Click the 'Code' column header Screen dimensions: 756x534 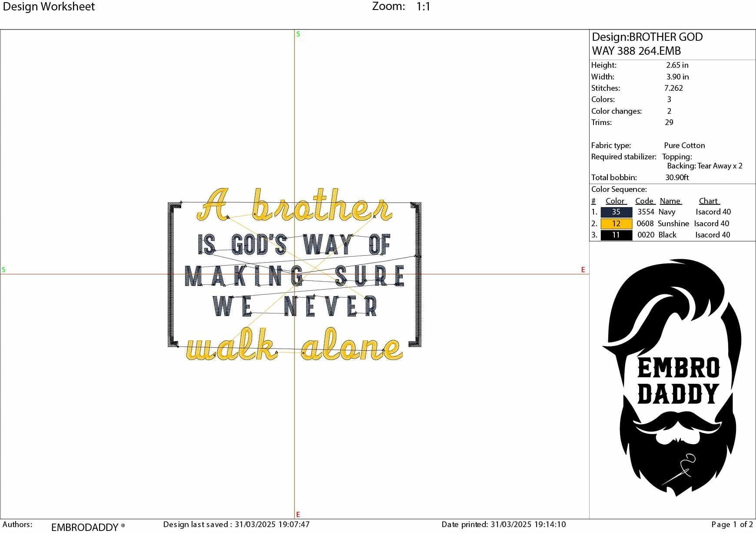(645, 201)
